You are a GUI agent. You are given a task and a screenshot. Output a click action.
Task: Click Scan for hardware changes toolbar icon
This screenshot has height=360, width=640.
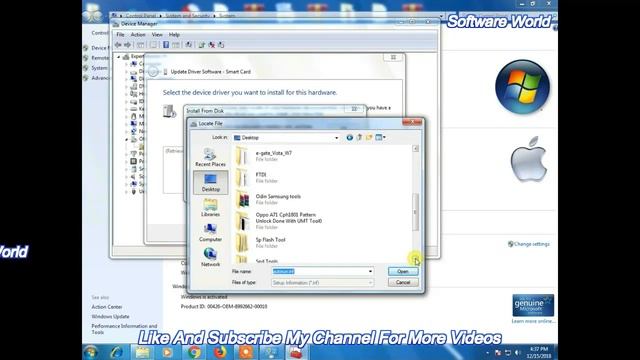(x=189, y=45)
